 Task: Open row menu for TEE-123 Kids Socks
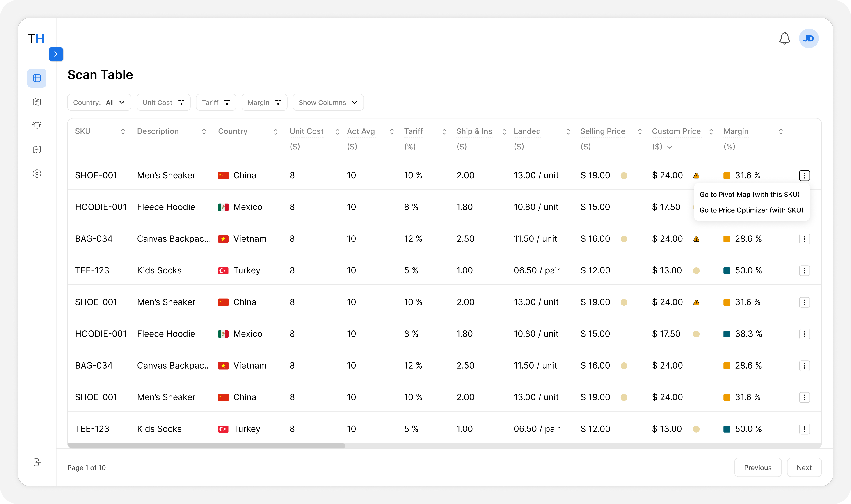(x=804, y=271)
